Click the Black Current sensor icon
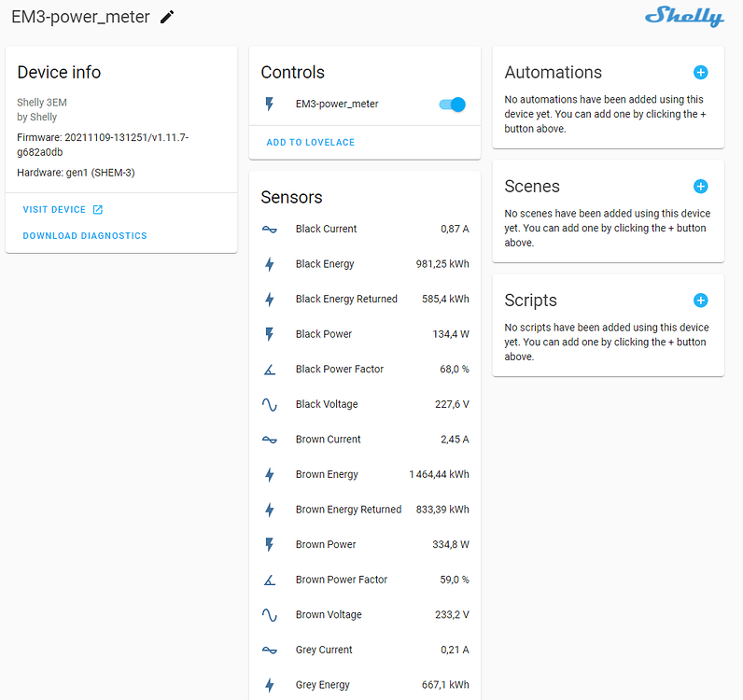The image size is (743, 700). 270,229
